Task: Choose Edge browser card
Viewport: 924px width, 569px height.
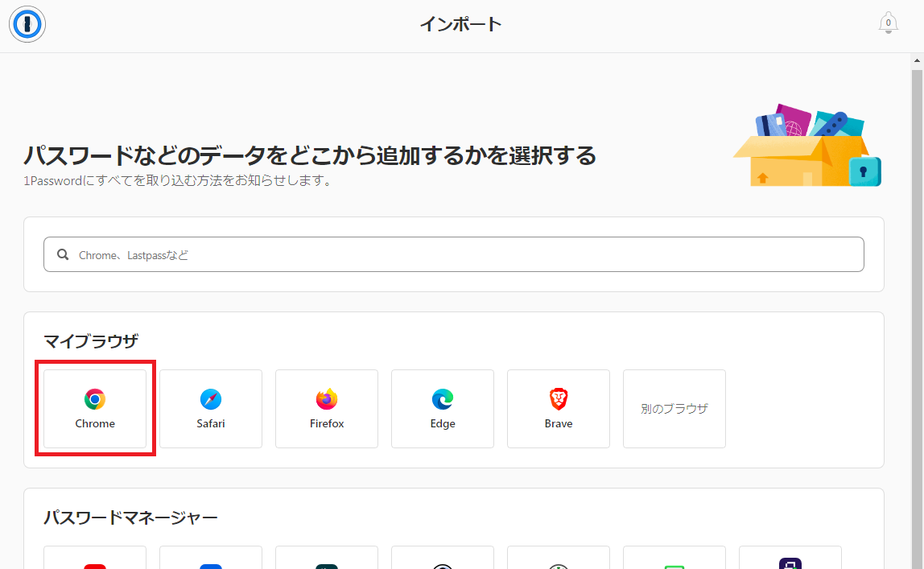Action: click(x=443, y=409)
